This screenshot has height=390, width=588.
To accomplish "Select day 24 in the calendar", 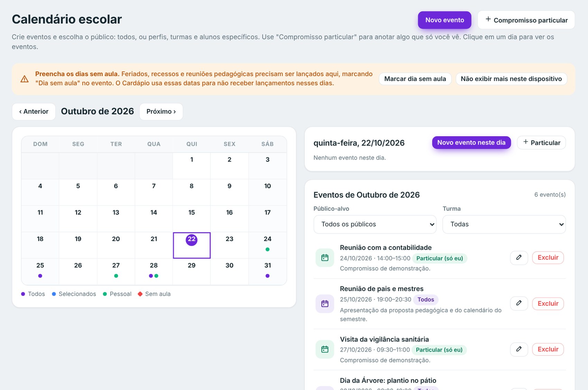I will tap(267, 245).
